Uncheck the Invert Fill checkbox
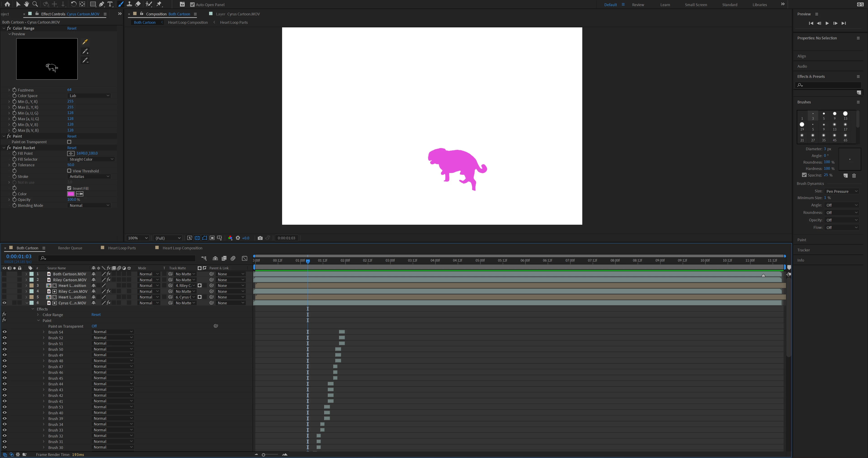 (69, 188)
